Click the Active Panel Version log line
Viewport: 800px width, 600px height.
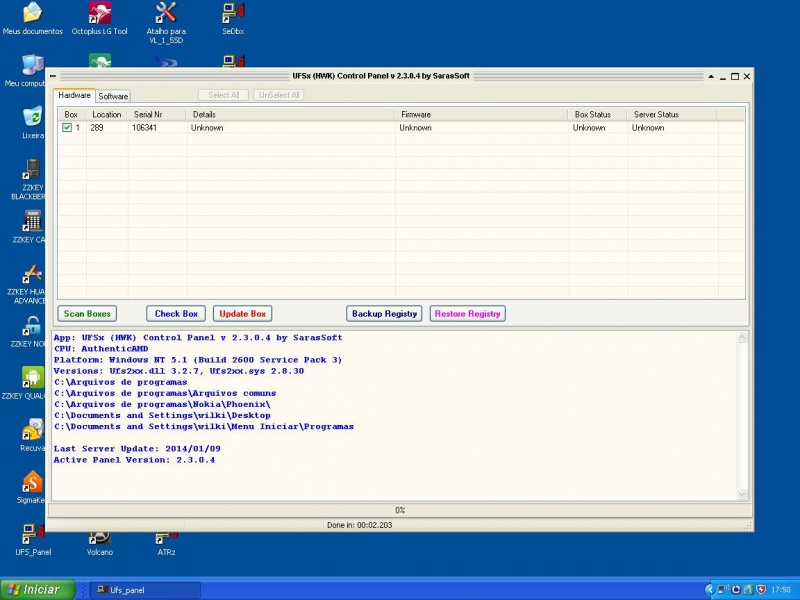click(134, 460)
